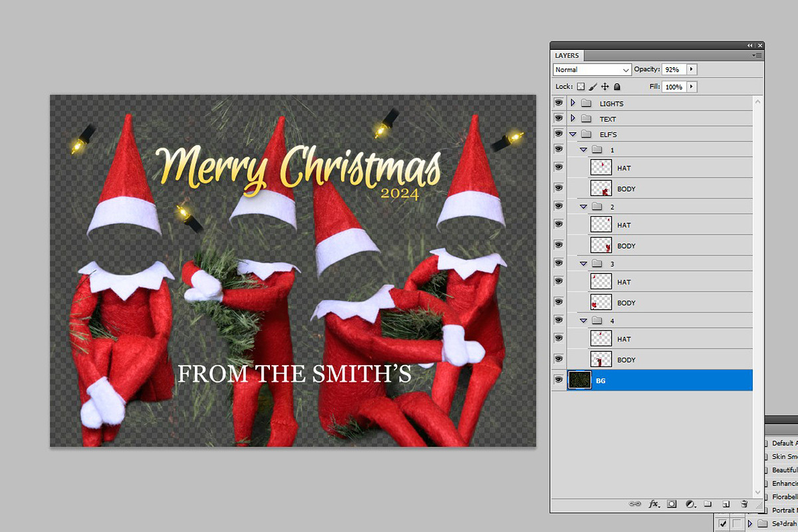Select the HAT layer in group 3

(x=659, y=282)
